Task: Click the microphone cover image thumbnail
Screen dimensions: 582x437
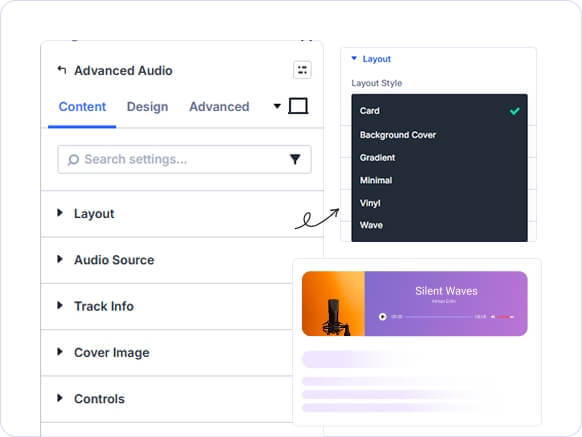Action: [333, 304]
